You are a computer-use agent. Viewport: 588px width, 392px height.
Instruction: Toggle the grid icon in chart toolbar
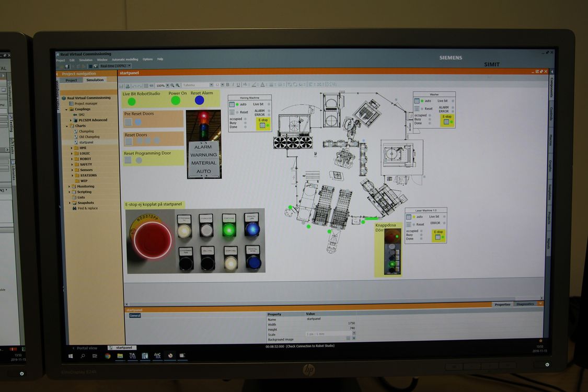coord(146,86)
